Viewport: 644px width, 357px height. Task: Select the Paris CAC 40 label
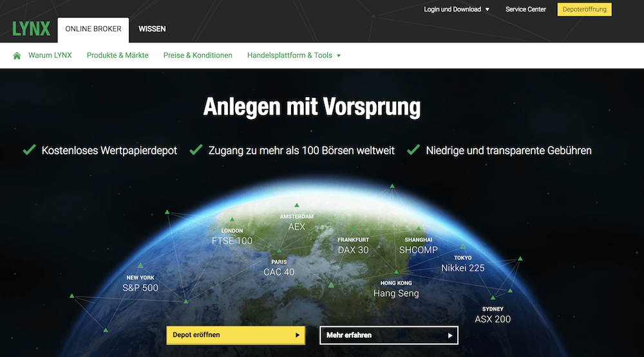point(279,268)
